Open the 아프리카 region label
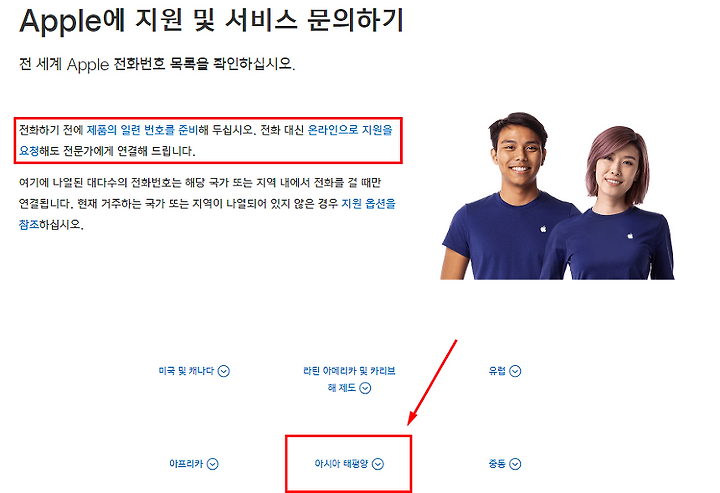 click(186, 464)
